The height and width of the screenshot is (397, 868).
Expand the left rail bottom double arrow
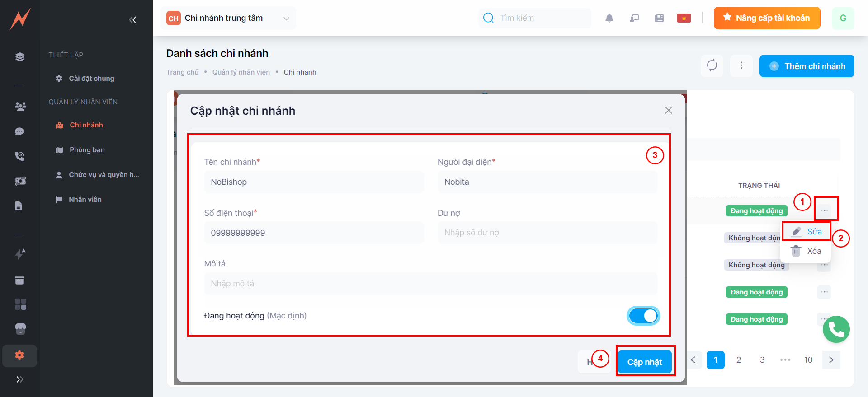(19, 379)
